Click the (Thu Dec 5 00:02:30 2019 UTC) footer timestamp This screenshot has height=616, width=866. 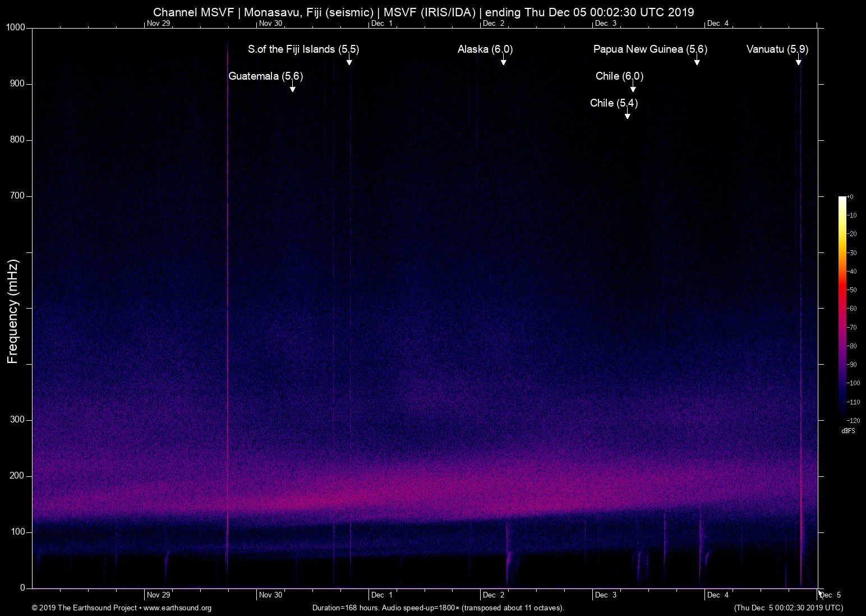coord(789,608)
